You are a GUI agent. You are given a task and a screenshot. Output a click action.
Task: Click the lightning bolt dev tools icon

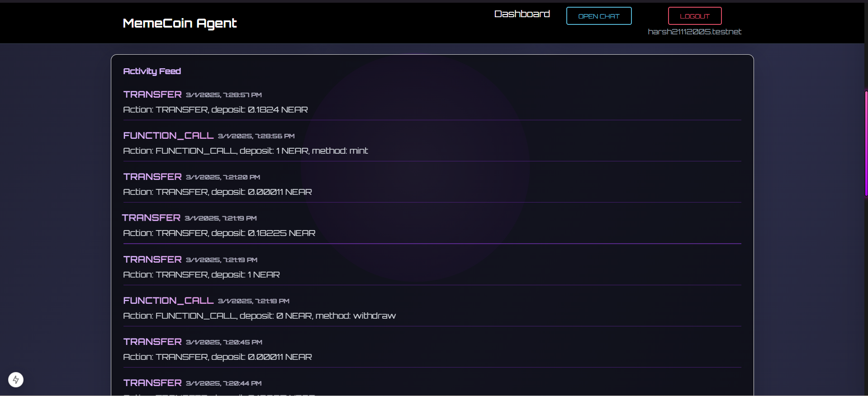tap(16, 380)
